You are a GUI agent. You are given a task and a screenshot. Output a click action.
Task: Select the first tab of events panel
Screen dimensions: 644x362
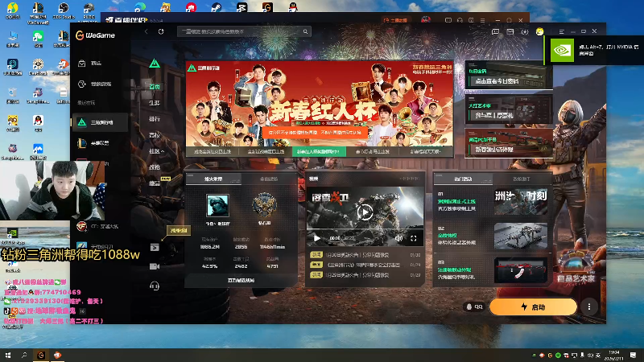[x=463, y=179]
